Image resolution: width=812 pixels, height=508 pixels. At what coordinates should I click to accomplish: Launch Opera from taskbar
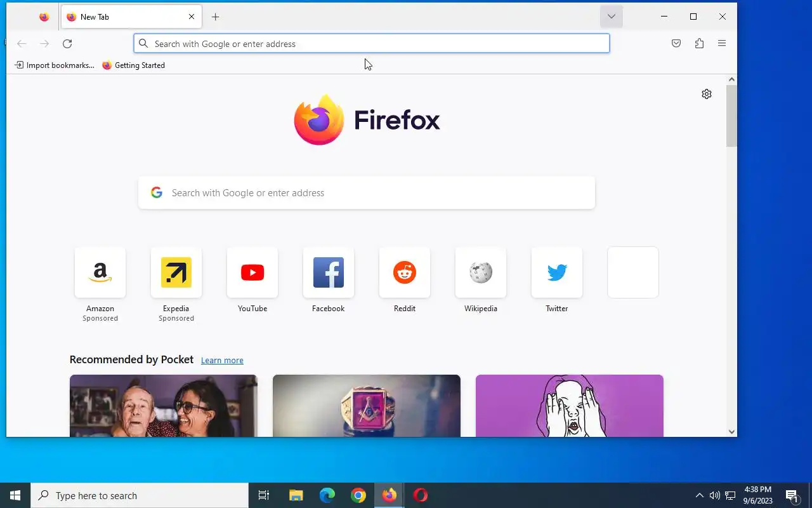[421, 495]
